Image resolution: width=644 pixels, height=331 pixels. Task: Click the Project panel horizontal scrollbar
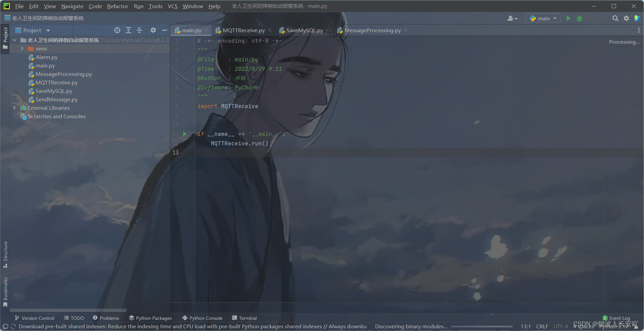[68, 310]
